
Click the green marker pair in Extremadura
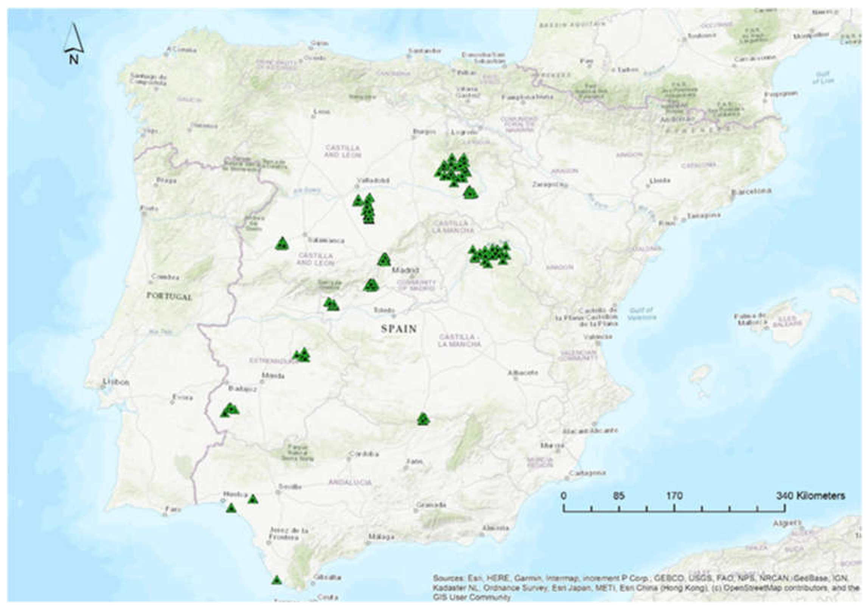(302, 355)
